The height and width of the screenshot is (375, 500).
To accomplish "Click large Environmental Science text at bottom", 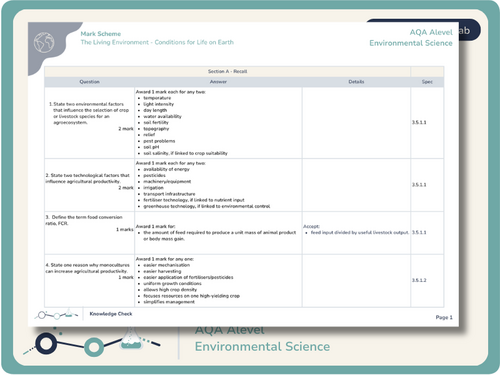I will coord(262,347).
